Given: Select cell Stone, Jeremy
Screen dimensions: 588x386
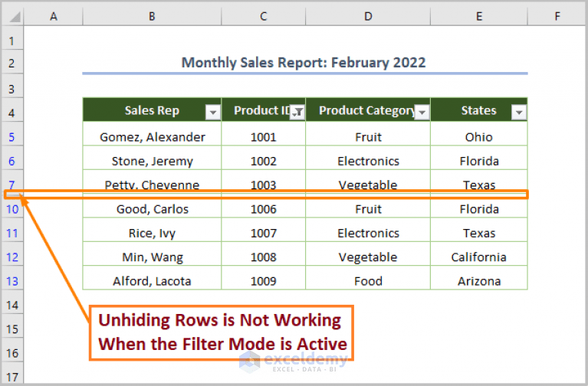Looking at the screenshot, I should [x=152, y=158].
